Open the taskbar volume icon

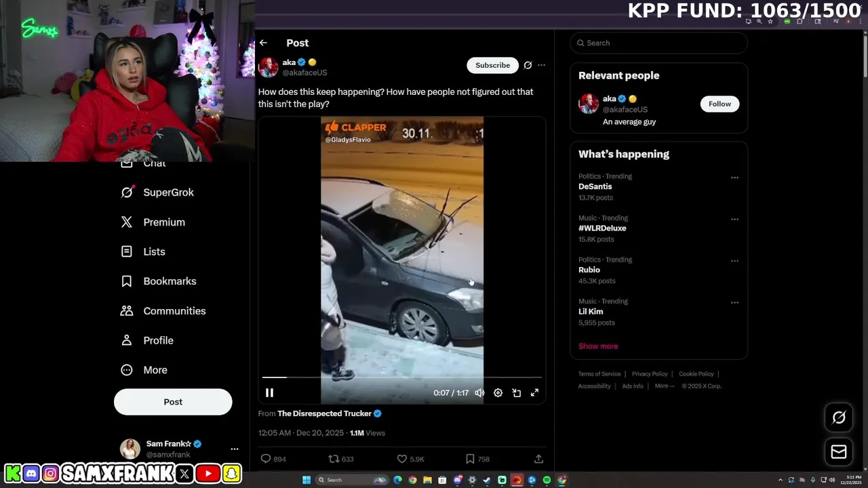point(832,480)
